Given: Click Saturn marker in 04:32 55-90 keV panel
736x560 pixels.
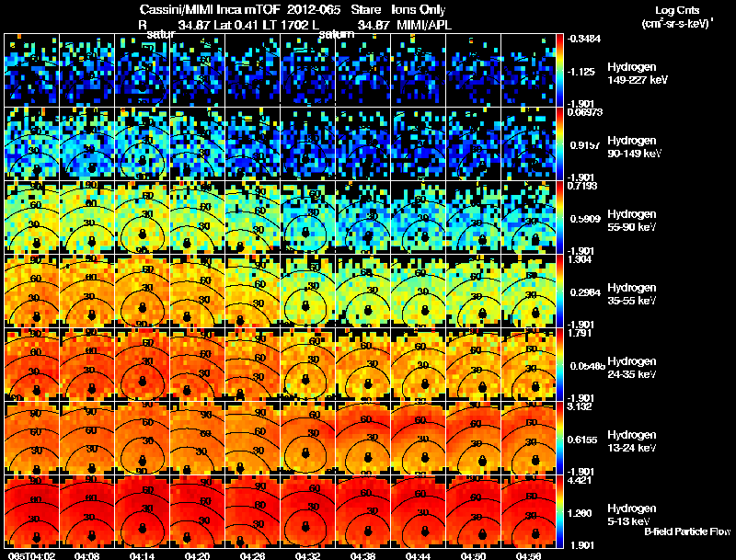Looking at the screenshot, I should 305,233.
